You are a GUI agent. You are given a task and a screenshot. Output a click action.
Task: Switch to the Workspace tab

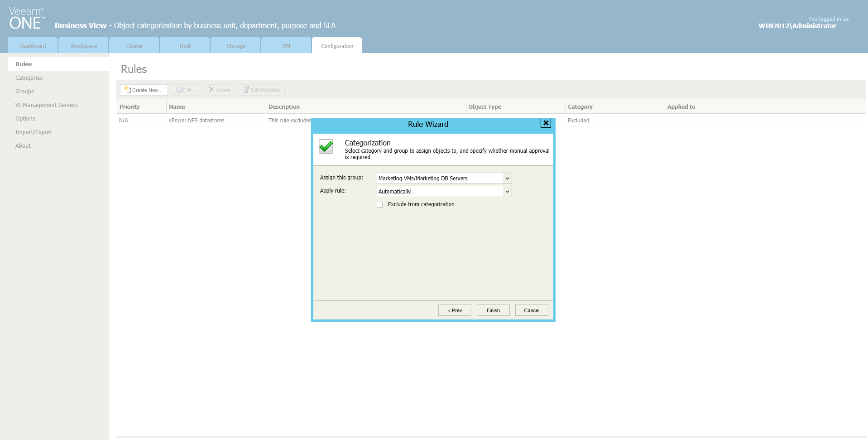click(x=83, y=45)
